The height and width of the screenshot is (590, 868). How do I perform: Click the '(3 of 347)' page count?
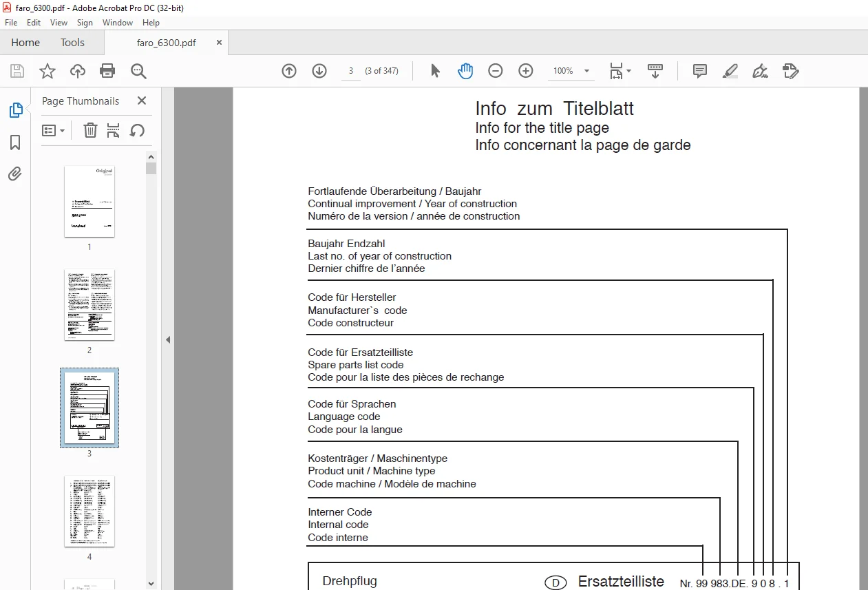381,71
